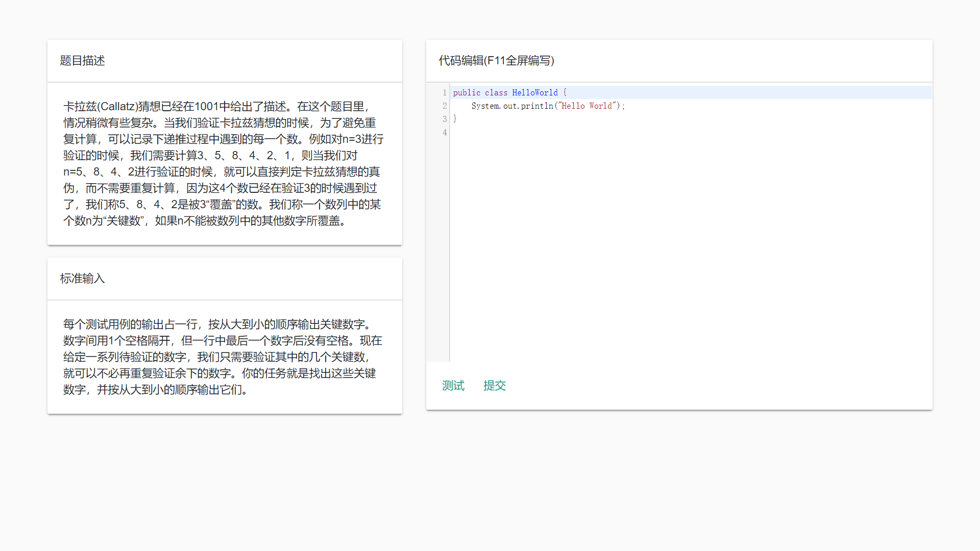The height and width of the screenshot is (551, 980).
Task: Click the 标准输入 card header
Action: 83,279
